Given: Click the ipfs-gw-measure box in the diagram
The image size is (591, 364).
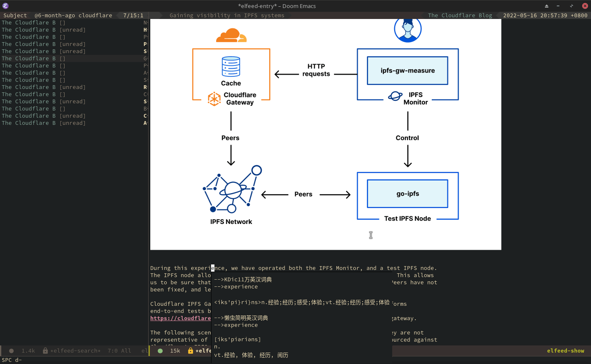Looking at the screenshot, I should click(x=407, y=71).
